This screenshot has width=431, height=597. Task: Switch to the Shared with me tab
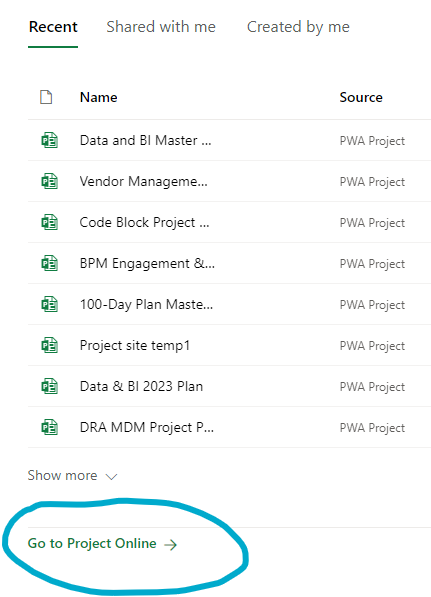(161, 27)
